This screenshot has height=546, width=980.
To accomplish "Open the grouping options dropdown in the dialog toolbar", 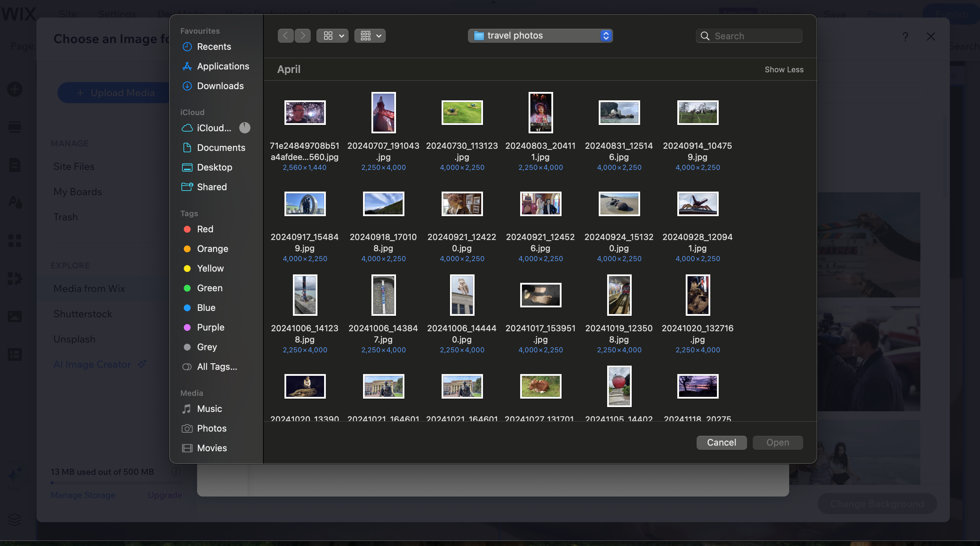I will pyautogui.click(x=369, y=35).
